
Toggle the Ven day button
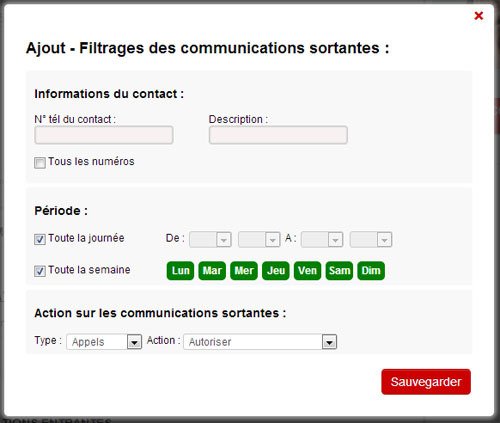click(x=307, y=271)
